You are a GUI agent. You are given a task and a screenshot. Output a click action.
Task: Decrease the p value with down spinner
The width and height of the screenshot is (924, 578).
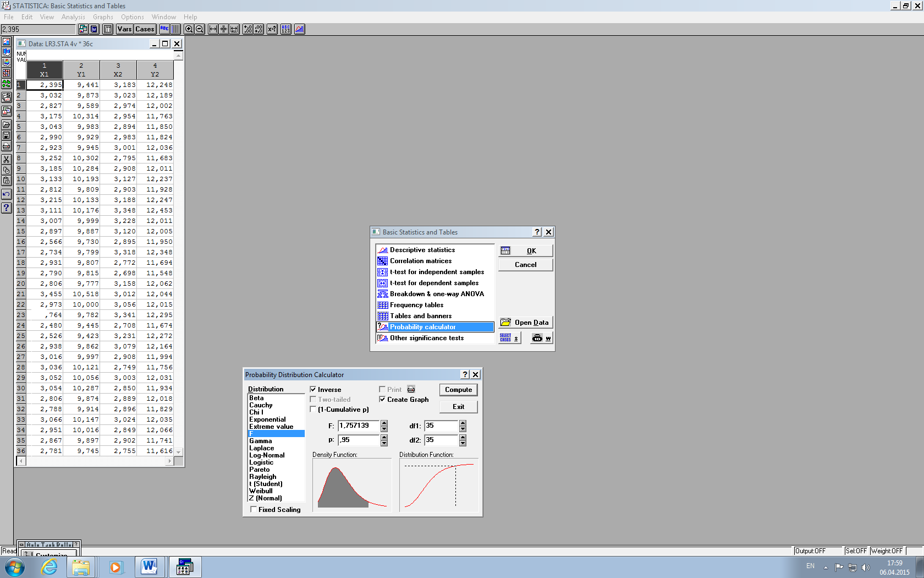384,443
